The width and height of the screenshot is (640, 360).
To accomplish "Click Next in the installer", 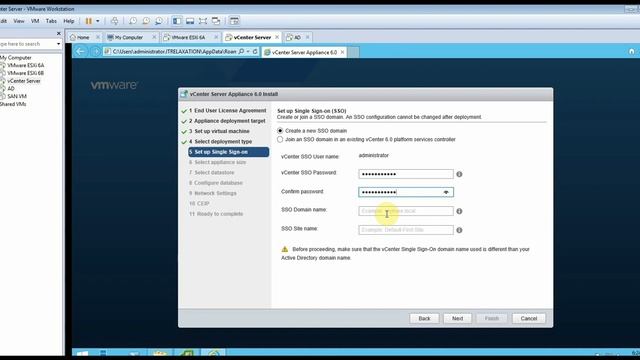I will coord(457,318).
